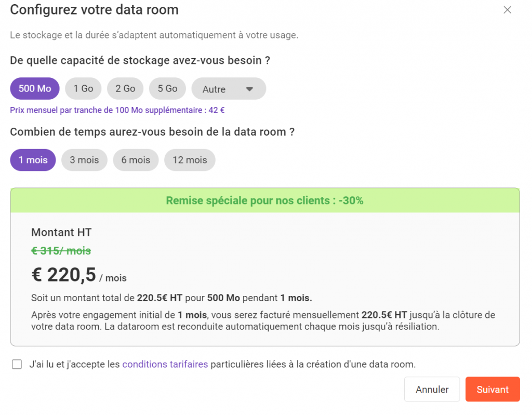Screen dimensions: 532x415
Task: Click the Montant HT heading
Action: tap(61, 232)
